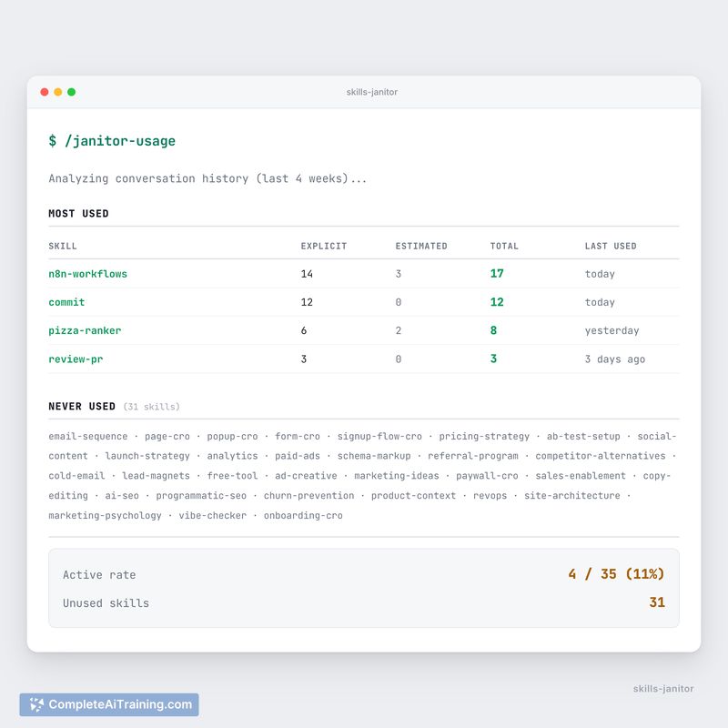The height and width of the screenshot is (728, 728).
Task: Click the skills-janitor title in the title bar
Action: pos(372,92)
